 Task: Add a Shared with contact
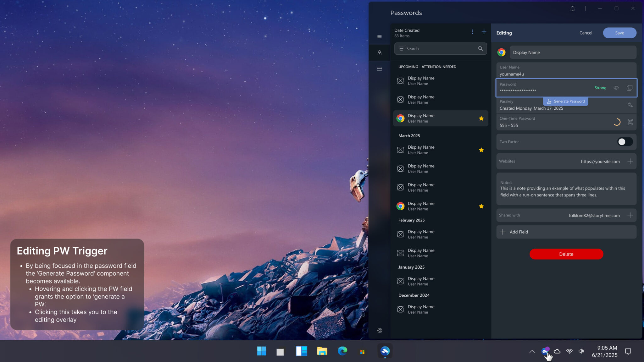[x=630, y=215]
